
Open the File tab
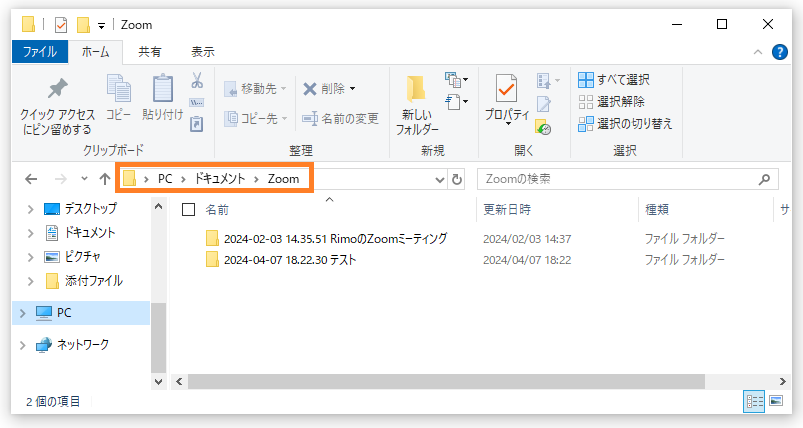click(x=40, y=52)
